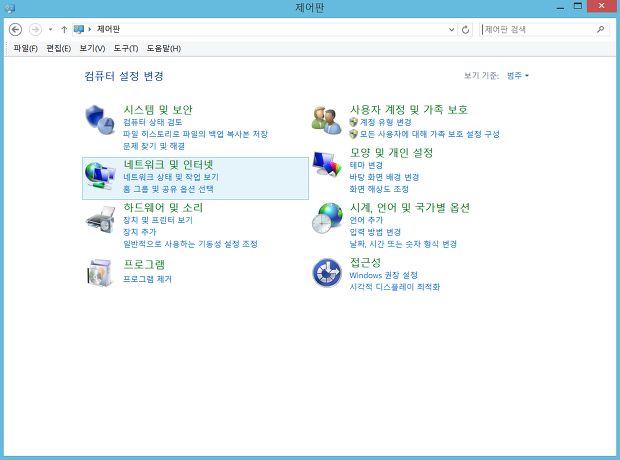Click 파일 히스토리로 파일의 백업 복사본 저장
Image resolution: width=620 pixels, height=460 pixels.
(x=195, y=134)
